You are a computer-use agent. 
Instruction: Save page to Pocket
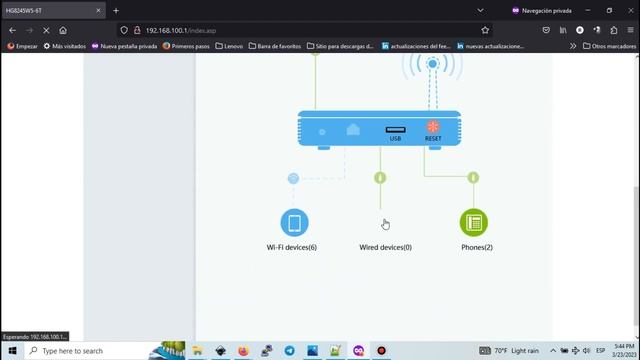[x=546, y=30]
